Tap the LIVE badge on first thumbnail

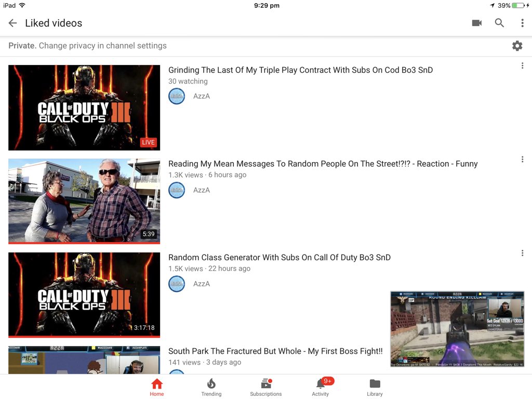coord(148,142)
